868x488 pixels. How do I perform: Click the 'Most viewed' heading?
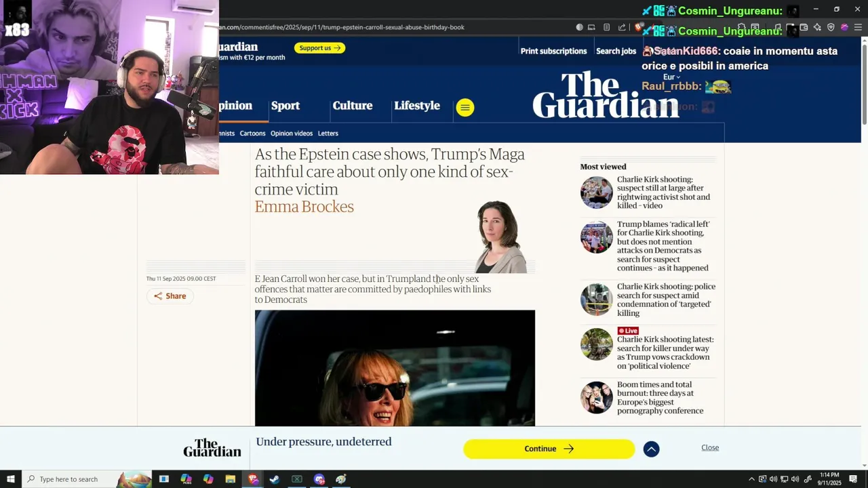tap(603, 167)
